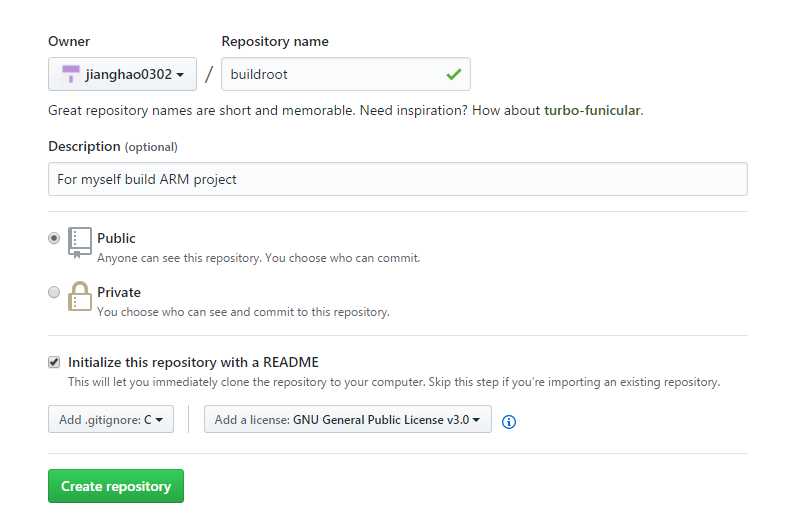This screenshot has height=518, width=785.
Task: Click the Private label text
Action: [x=119, y=292]
